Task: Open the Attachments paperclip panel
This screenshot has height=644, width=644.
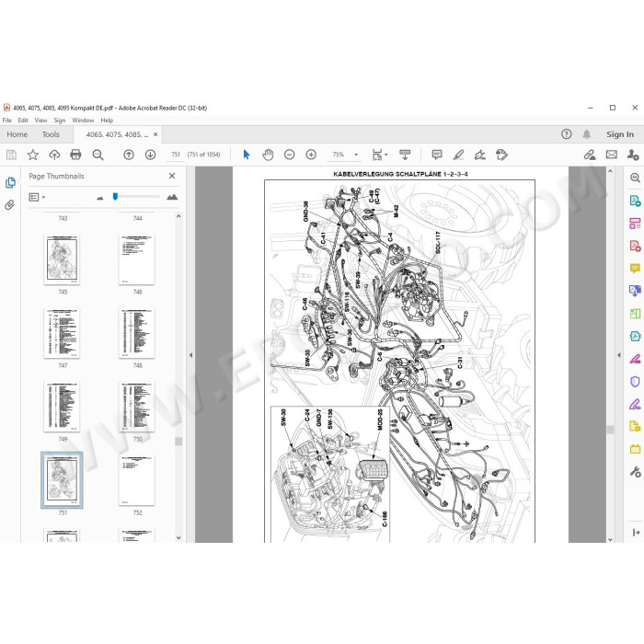Action: [10, 204]
